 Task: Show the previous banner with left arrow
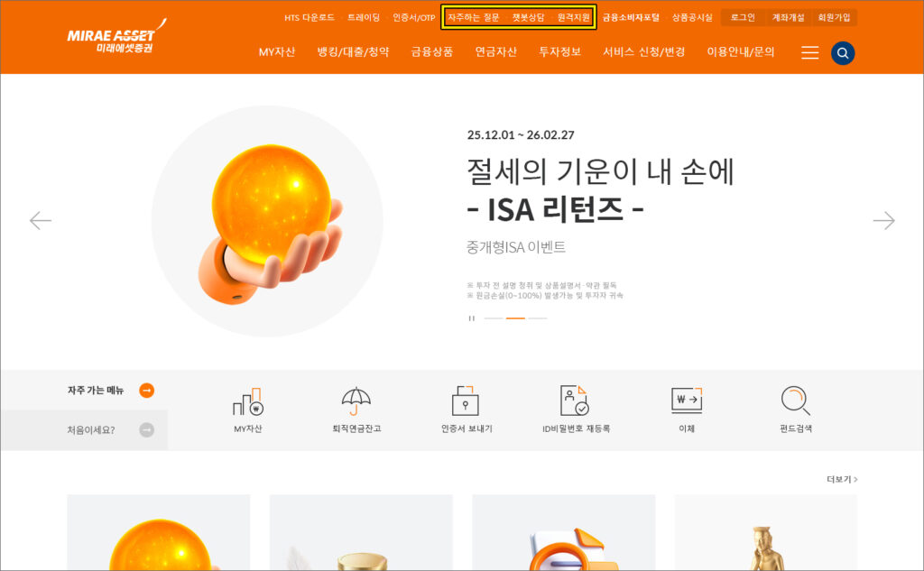click(x=41, y=221)
